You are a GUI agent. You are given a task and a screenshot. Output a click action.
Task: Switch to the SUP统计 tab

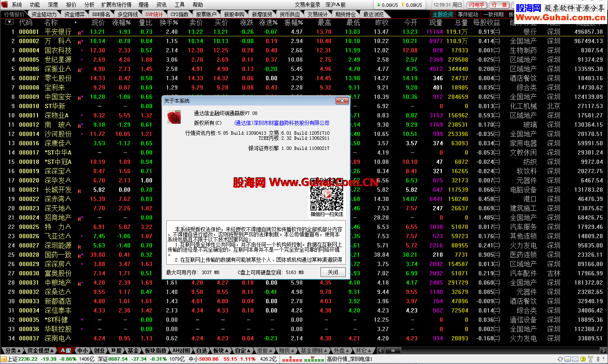[154, 14]
